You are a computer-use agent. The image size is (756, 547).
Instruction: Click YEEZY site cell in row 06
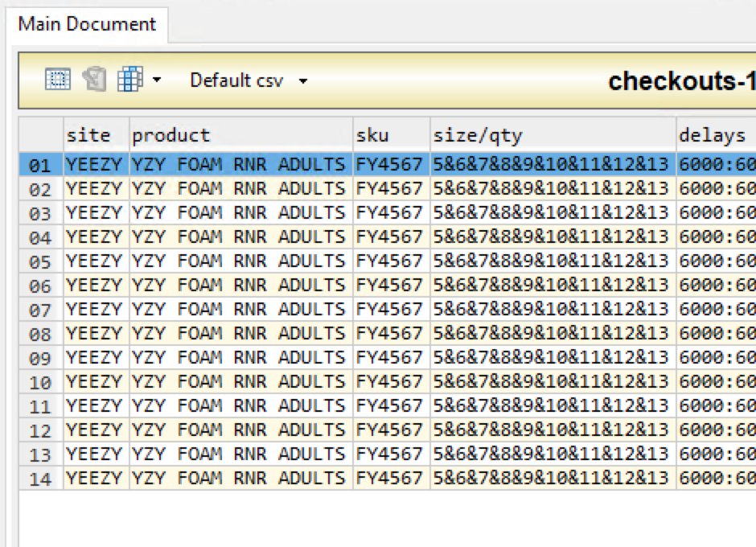pos(97,285)
